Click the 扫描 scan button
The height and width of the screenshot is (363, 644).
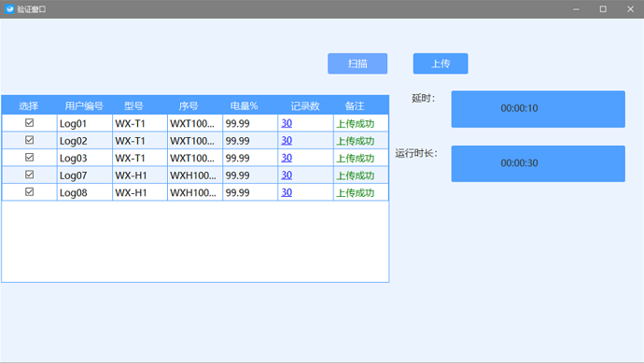(x=357, y=63)
